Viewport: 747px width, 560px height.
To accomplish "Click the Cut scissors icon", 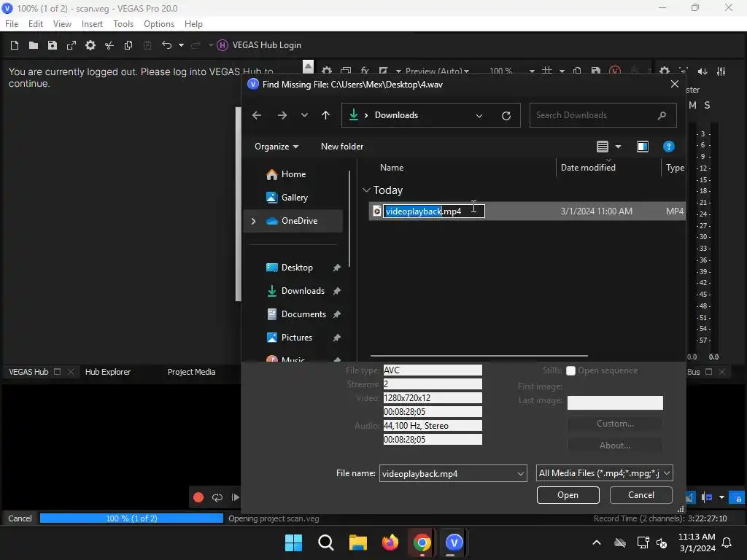I will tap(109, 45).
